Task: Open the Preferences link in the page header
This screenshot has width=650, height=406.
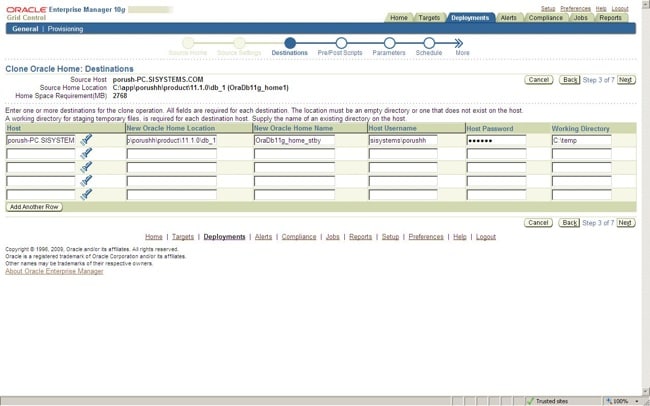Action: [575, 9]
